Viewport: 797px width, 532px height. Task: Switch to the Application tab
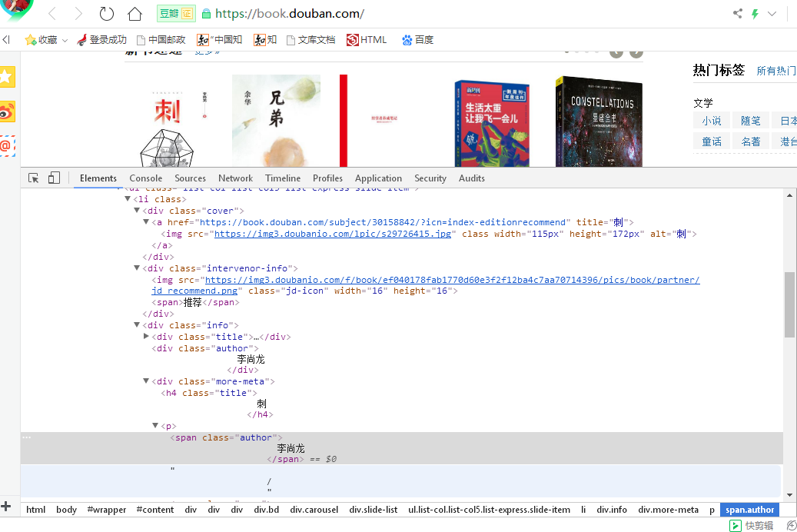(378, 178)
